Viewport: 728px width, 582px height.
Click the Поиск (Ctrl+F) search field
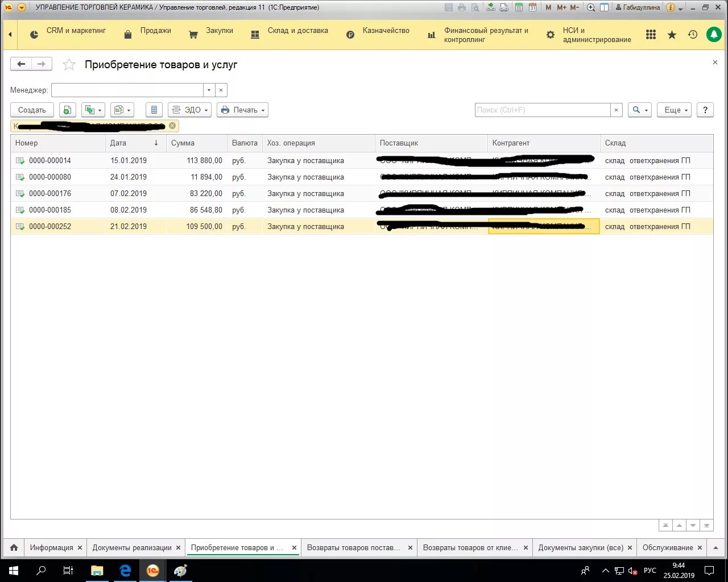click(543, 110)
